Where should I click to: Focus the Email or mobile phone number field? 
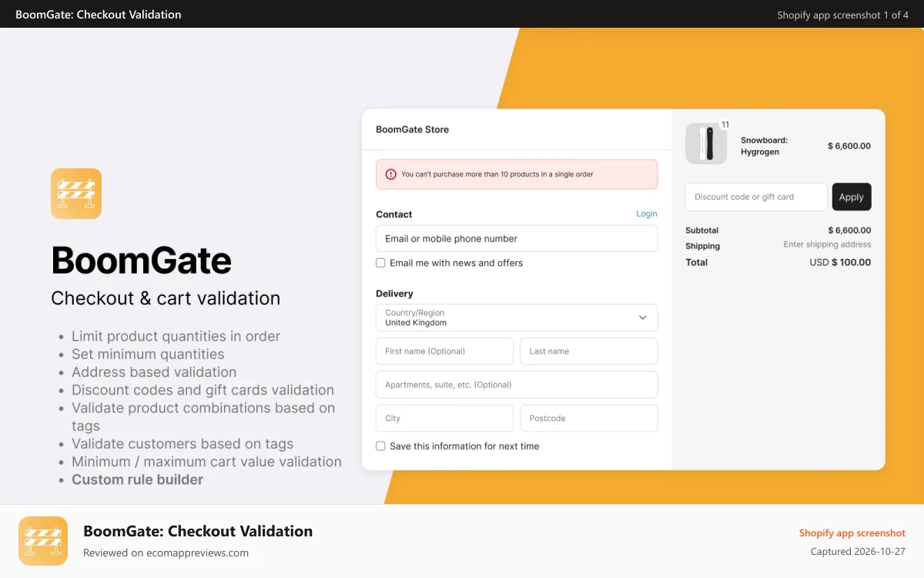(x=517, y=238)
